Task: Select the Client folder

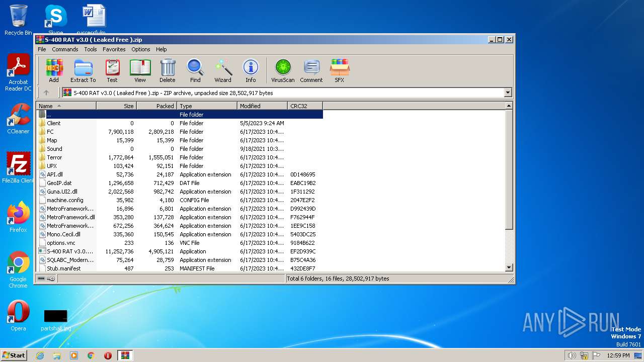Action: [180, 123]
